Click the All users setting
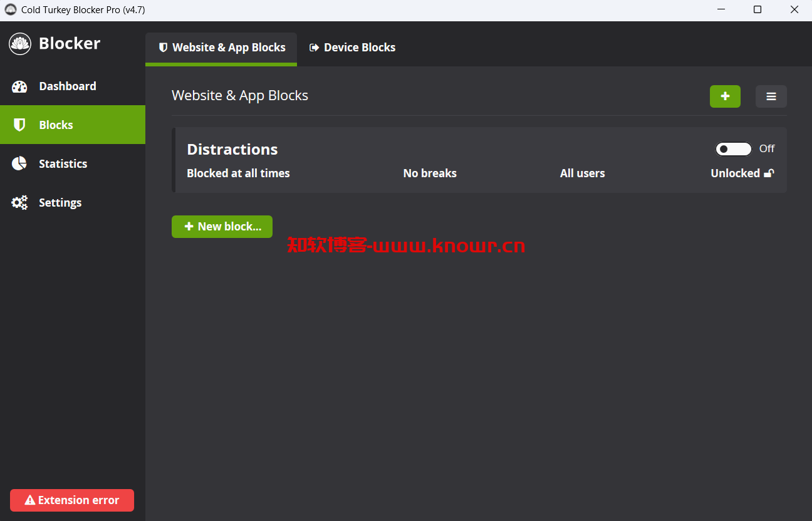 click(x=583, y=173)
